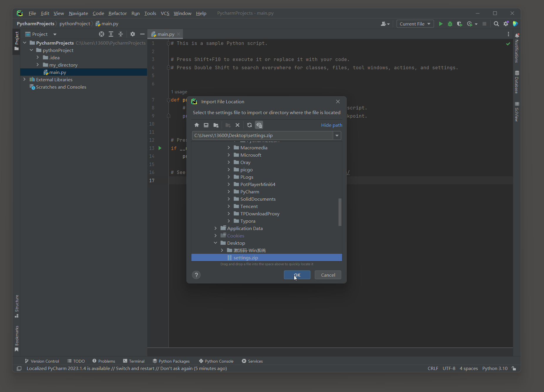Screen dimensions: 544x392
Task: Cancel the Import File Location dialog
Action: pos(328,275)
